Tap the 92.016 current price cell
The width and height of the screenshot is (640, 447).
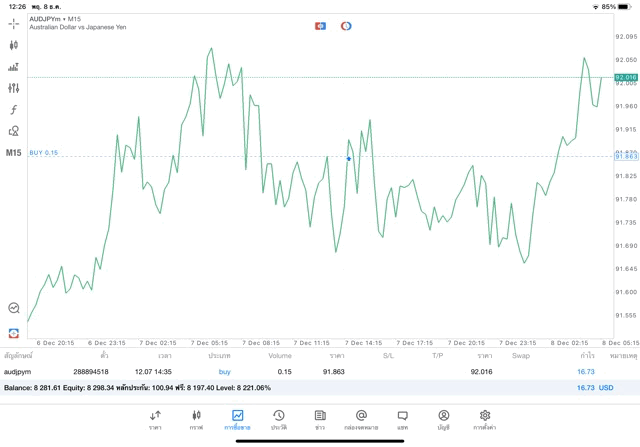(481, 372)
